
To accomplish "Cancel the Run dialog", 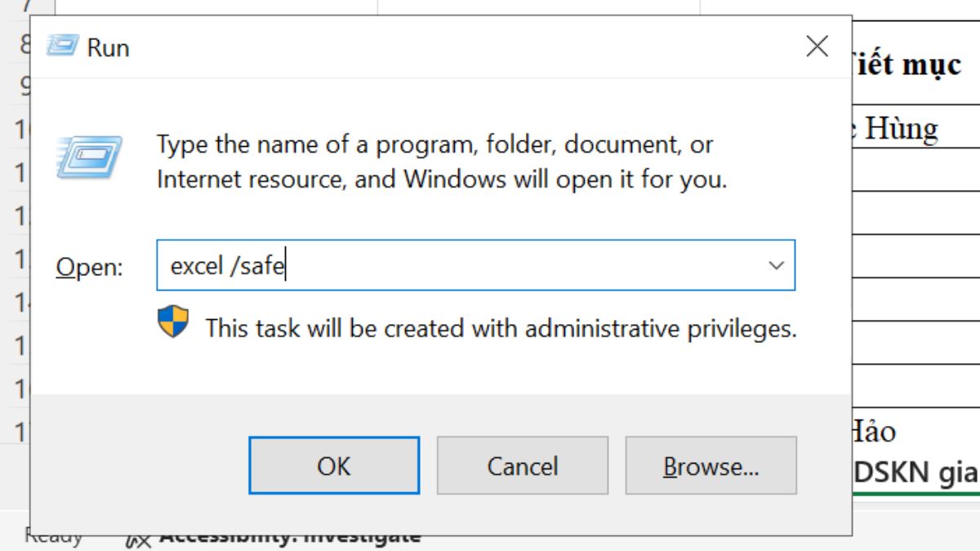I will 522,465.
